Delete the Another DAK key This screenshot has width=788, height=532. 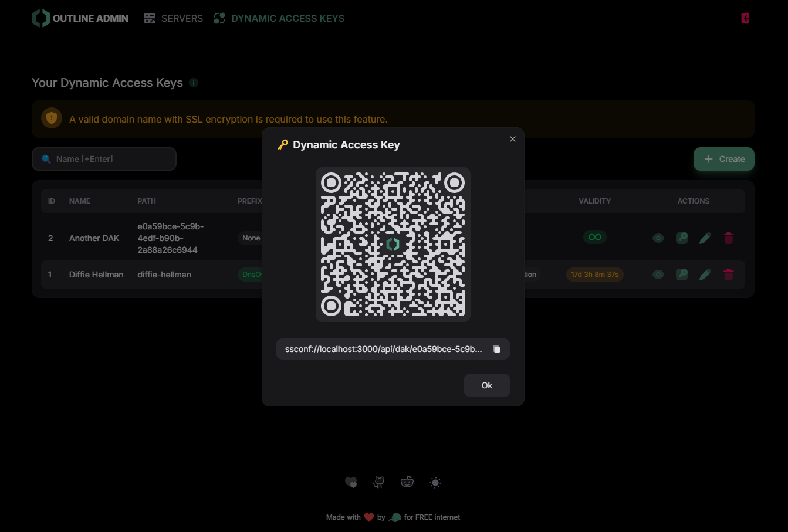(x=729, y=238)
